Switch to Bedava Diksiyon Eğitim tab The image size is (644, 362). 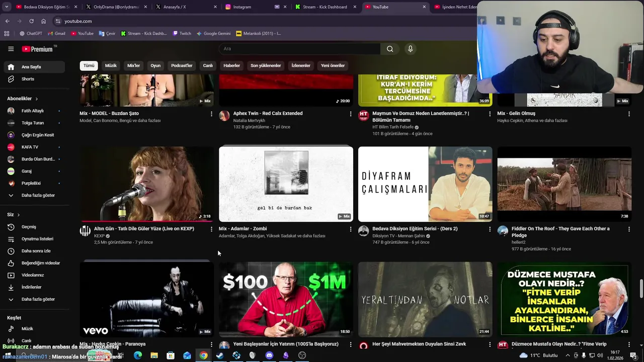(46, 7)
